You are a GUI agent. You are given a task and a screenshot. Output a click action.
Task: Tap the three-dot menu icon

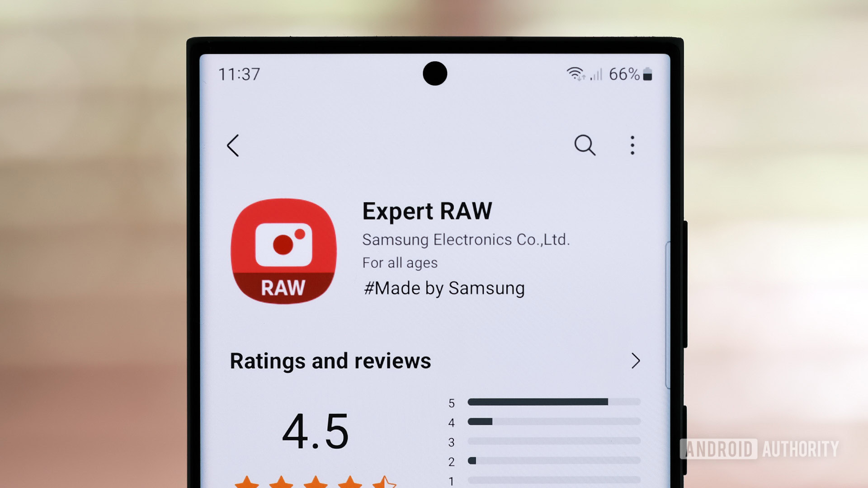tap(634, 146)
